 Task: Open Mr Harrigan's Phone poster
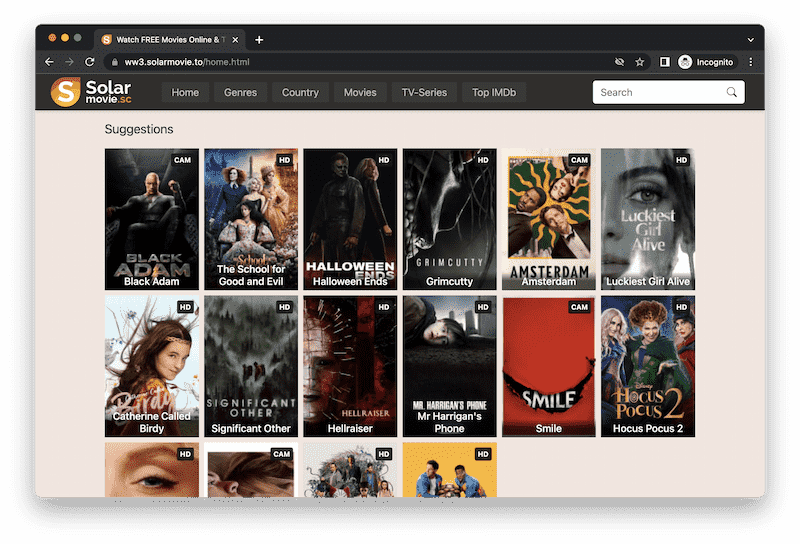[449, 366]
